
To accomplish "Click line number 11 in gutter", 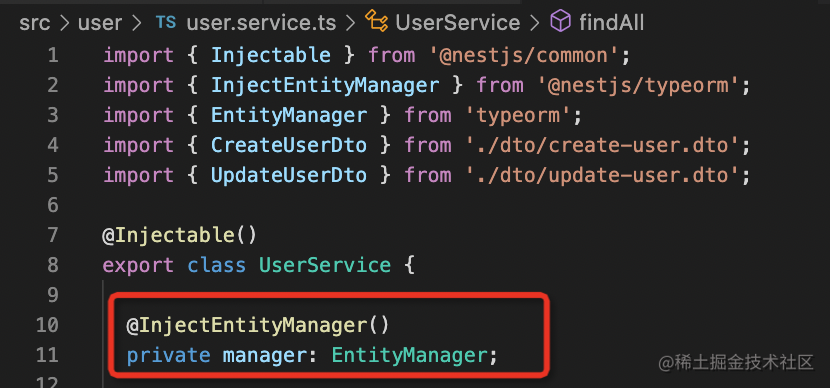I will pyautogui.click(x=47, y=355).
